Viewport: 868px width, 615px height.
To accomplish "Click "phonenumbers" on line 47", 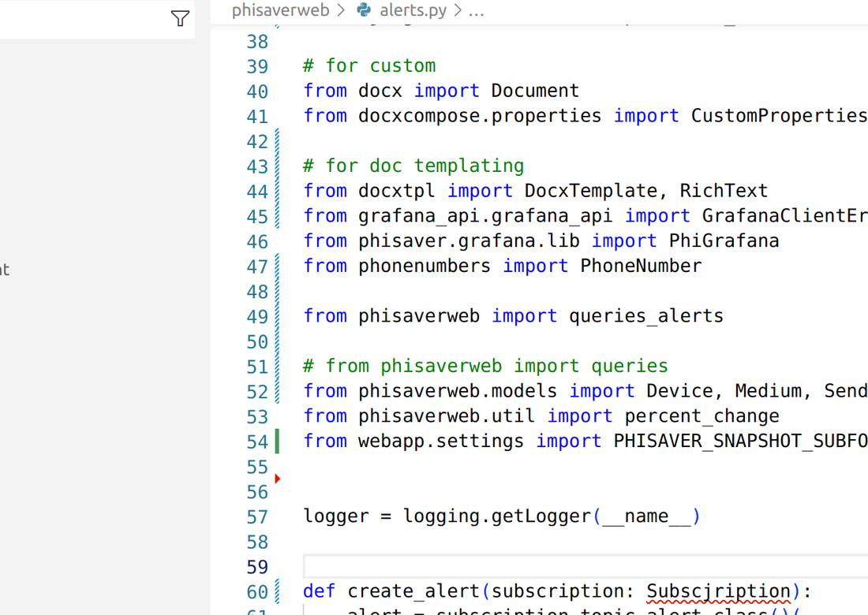I will [424, 266].
